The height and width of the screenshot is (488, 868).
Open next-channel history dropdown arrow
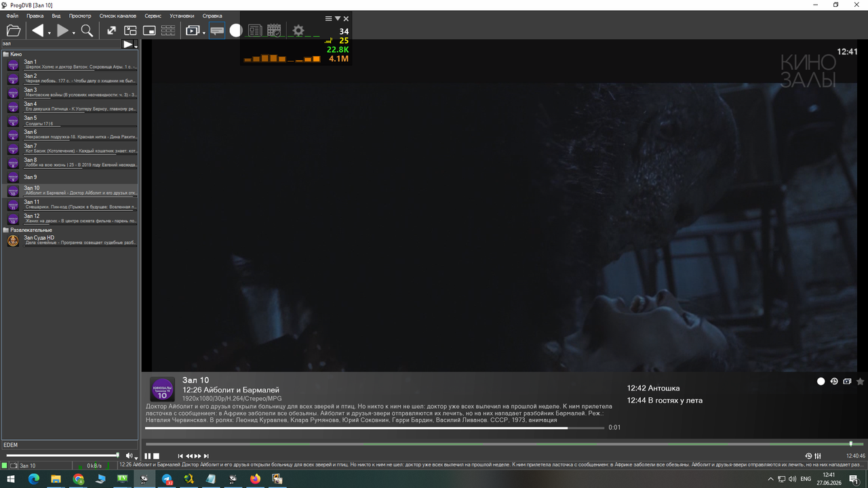point(74,33)
